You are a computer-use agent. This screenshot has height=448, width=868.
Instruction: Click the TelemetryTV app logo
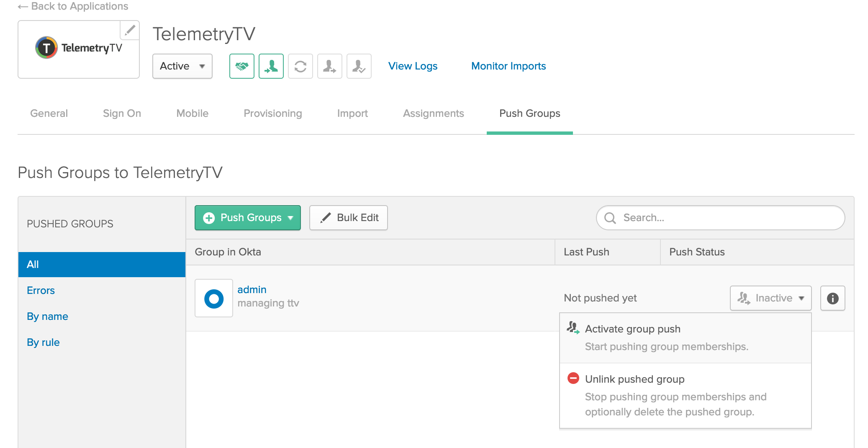(79, 48)
